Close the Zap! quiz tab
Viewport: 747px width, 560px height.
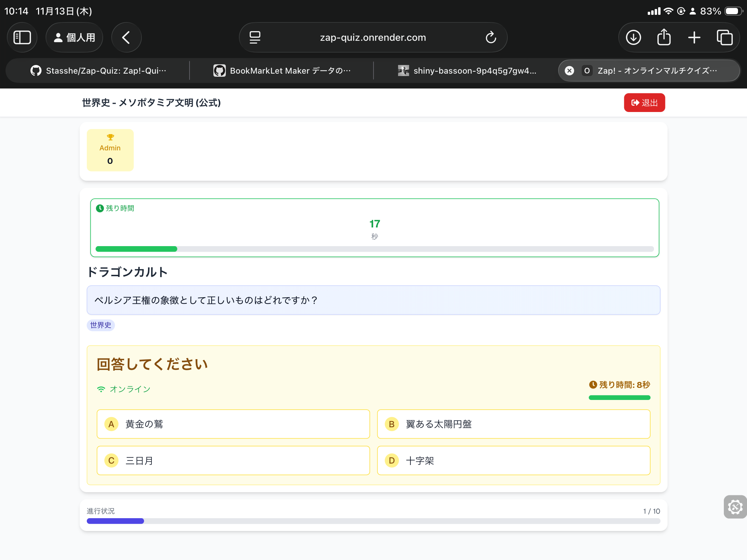pos(569,71)
